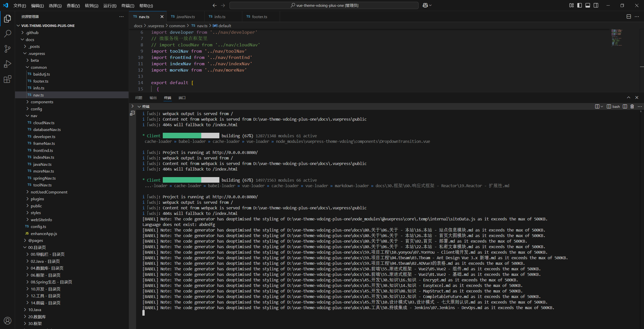Close the bottom panel
This screenshot has width=644, height=329.
pos(637,97)
